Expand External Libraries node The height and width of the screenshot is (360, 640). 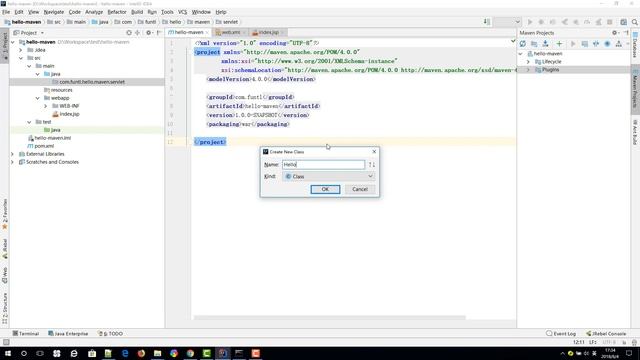13,154
